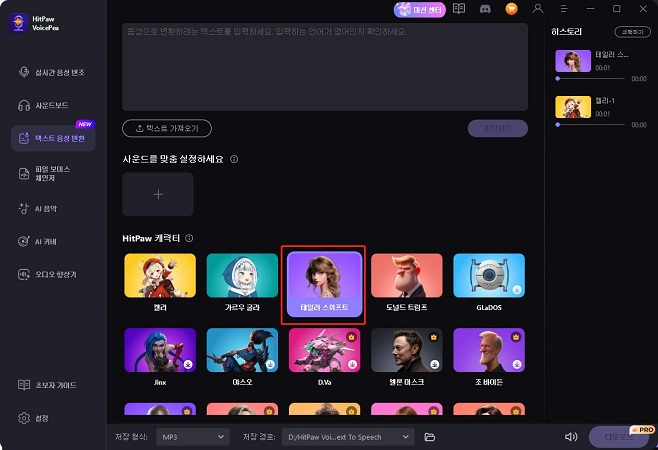This screenshot has height=450, width=658.
Task: Click the 미션 센터 button
Action: [x=420, y=9]
